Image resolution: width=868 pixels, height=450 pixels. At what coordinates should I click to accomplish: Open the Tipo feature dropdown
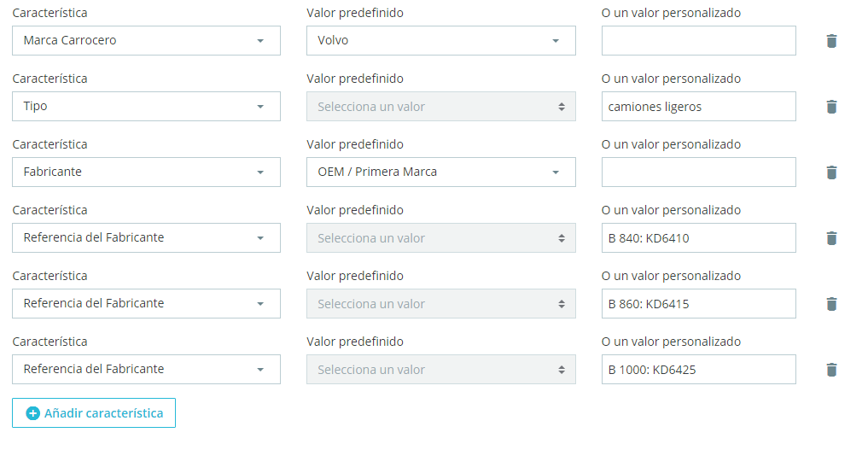click(146, 107)
